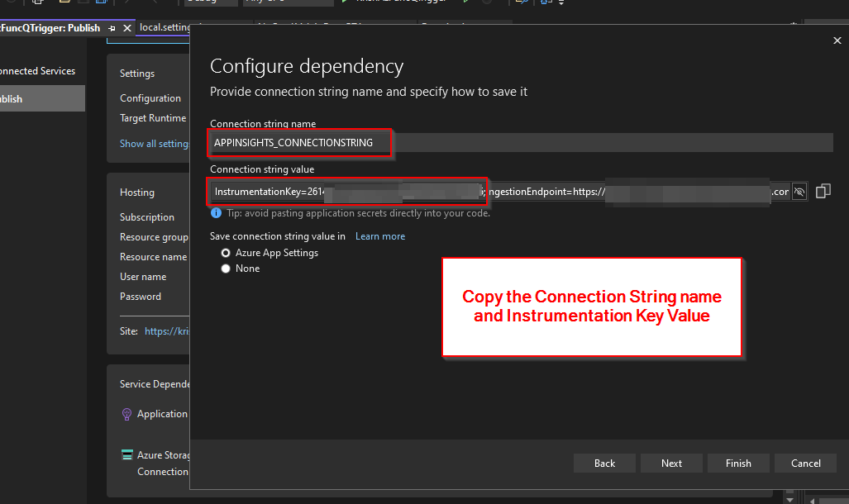
Task: Switch to the local.settings tab
Action: 164,27
